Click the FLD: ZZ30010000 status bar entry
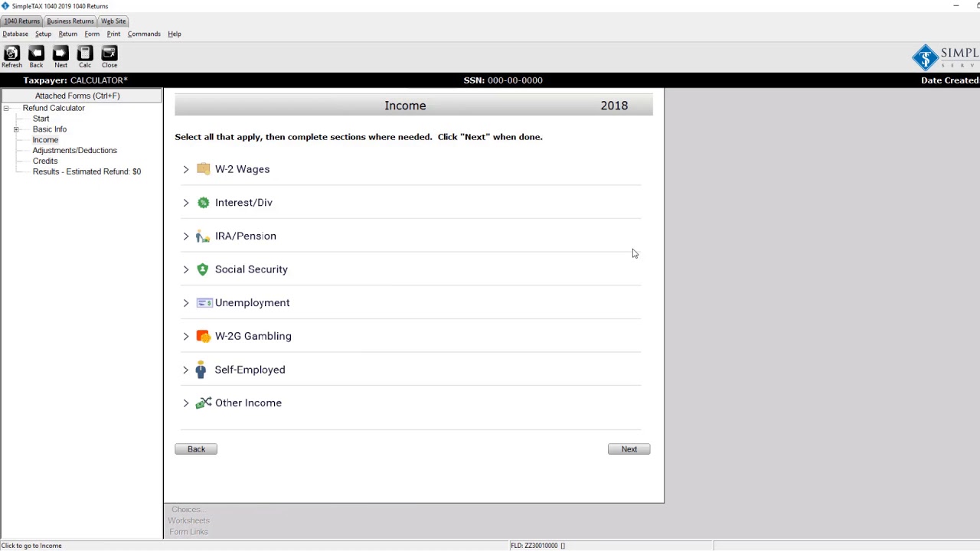 tap(537, 546)
